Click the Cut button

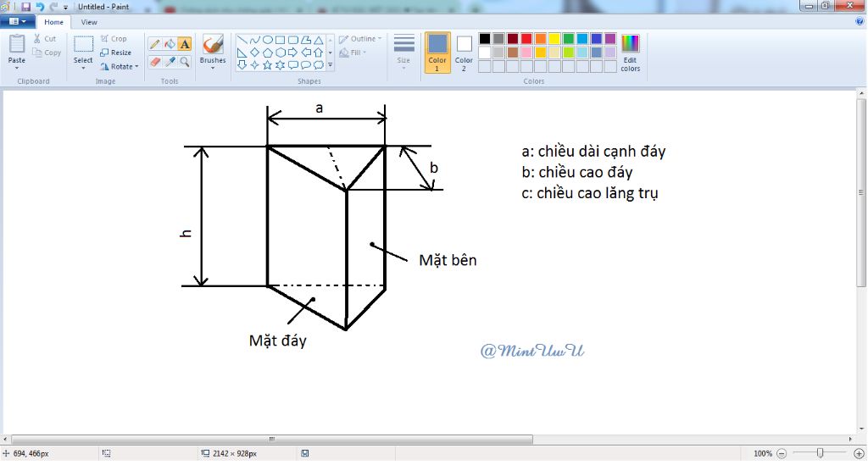pos(45,39)
